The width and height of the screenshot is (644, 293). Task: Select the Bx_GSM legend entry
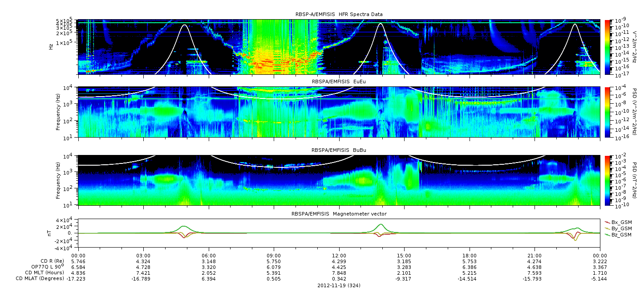point(618,222)
